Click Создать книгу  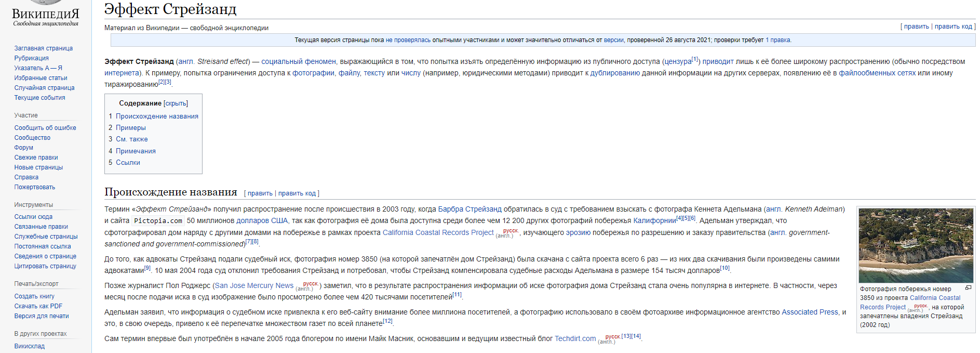(x=34, y=296)
